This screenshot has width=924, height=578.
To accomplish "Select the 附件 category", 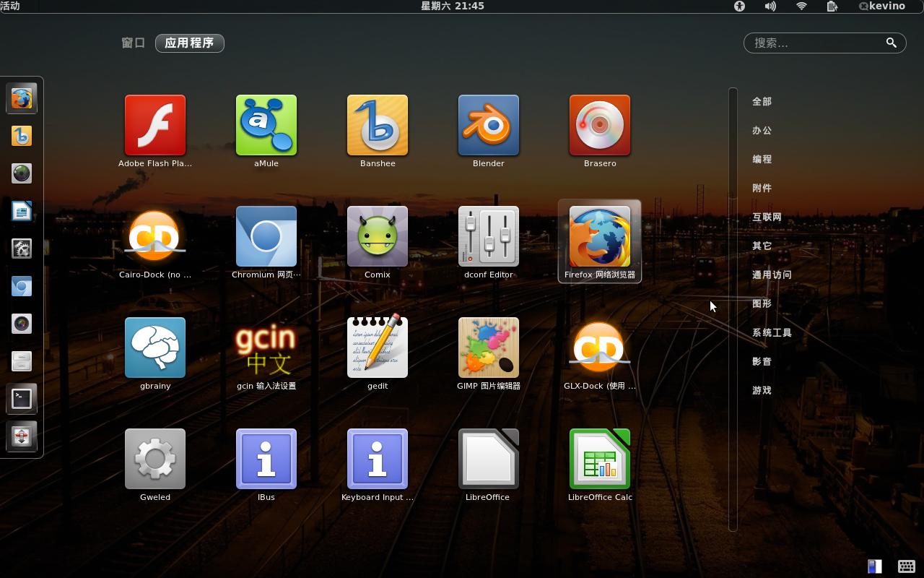I will point(762,188).
